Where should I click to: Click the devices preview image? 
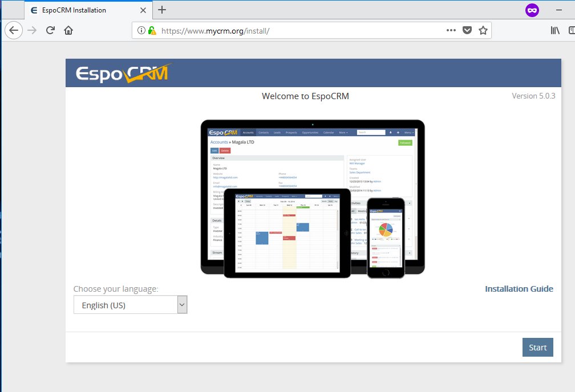click(x=313, y=199)
